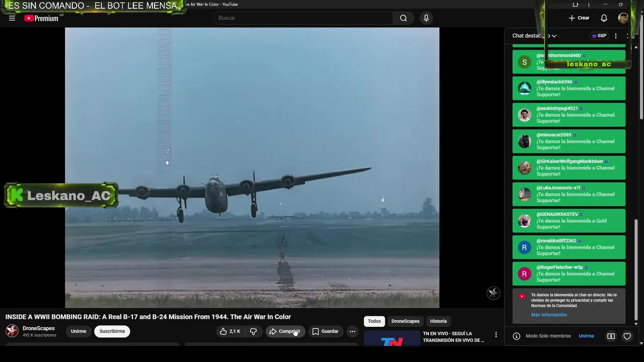Click the Modo Solo miembros info icon
This screenshot has height=362, width=644.
[x=516, y=336]
